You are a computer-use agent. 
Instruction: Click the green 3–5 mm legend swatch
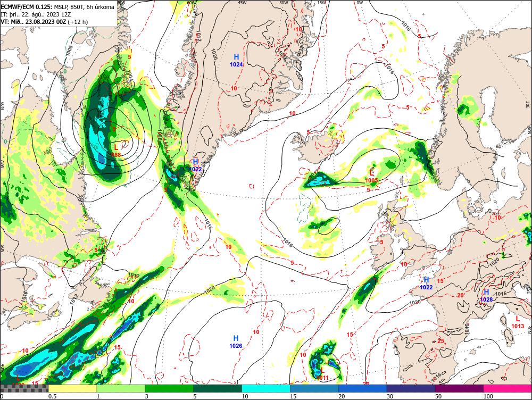point(169,388)
